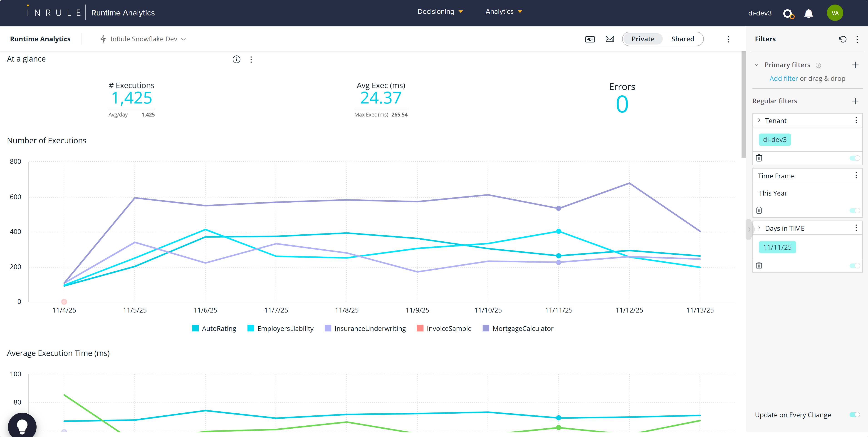Open the notifications bell

808,13
